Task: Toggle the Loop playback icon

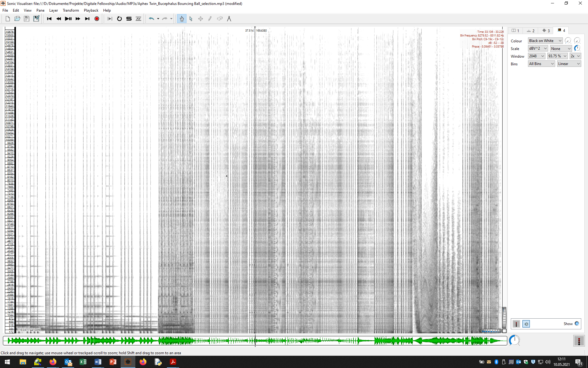Action: (x=119, y=18)
